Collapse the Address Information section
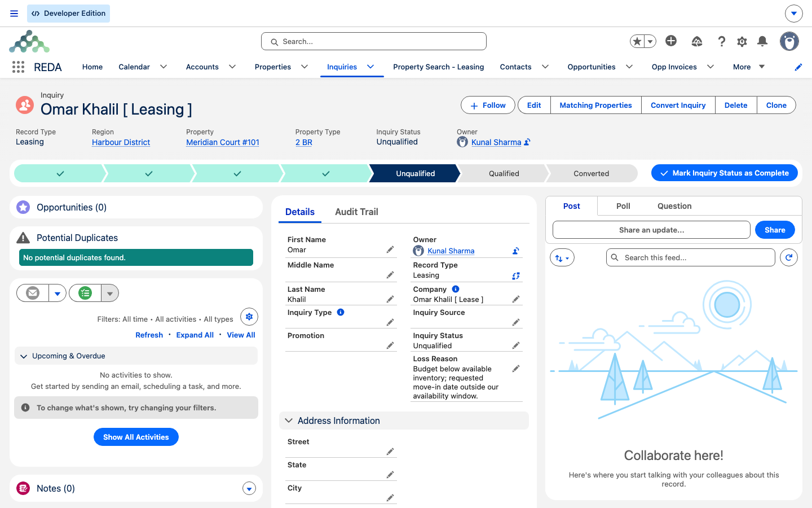Viewport: 812px width, 508px height. (289, 421)
